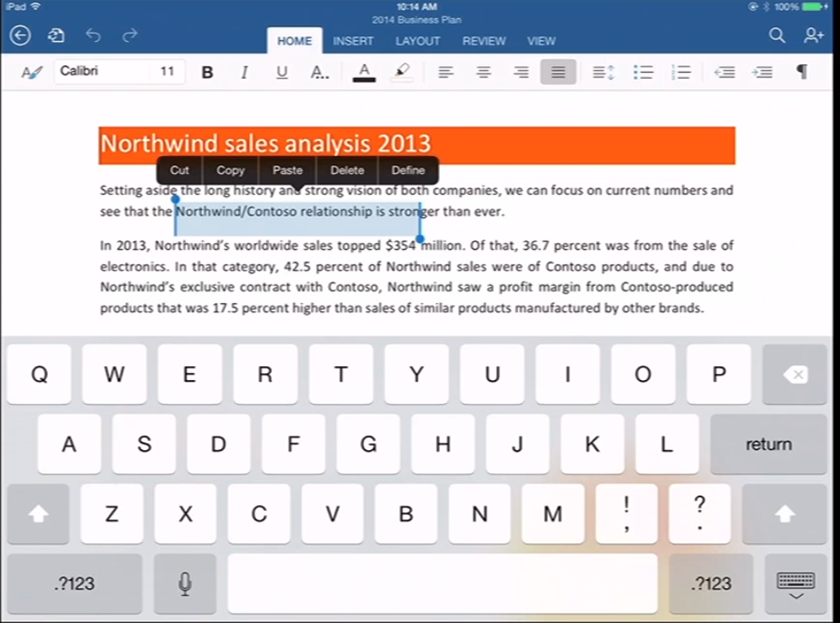The height and width of the screenshot is (623, 840).
Task: Tap the back arrow button
Action: tap(20, 35)
